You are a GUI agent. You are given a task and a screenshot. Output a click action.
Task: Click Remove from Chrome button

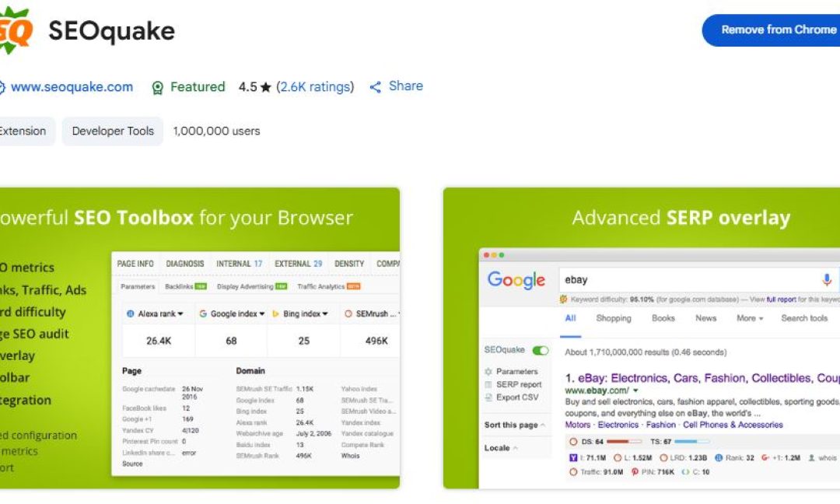click(772, 30)
